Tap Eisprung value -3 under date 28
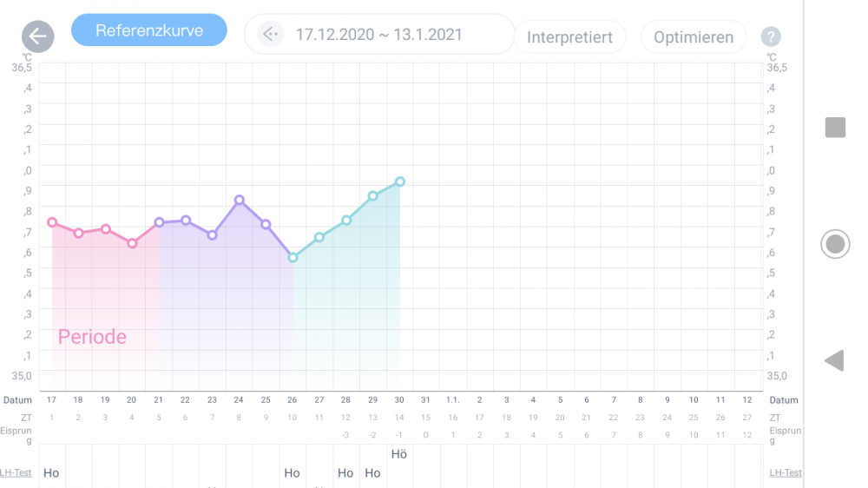Viewport: 868px width, 488px height. (x=345, y=435)
